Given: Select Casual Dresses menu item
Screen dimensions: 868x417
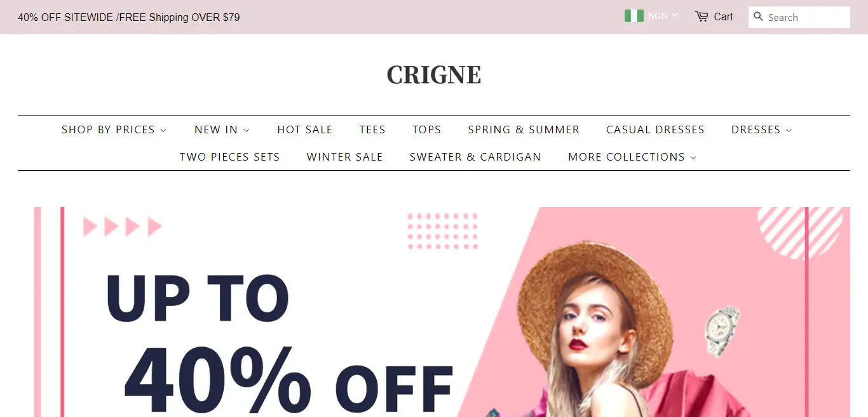Looking at the screenshot, I should (655, 129).
